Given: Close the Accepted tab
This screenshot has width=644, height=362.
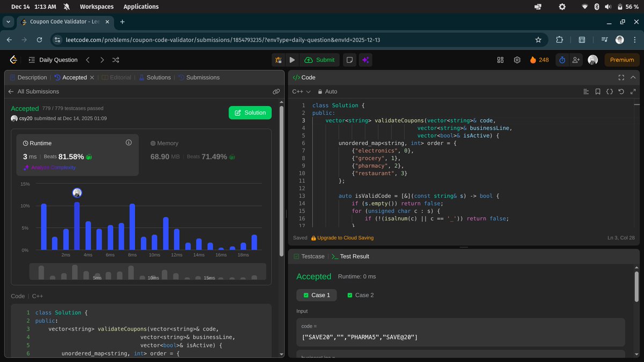Looking at the screenshot, I should pyautogui.click(x=92, y=77).
